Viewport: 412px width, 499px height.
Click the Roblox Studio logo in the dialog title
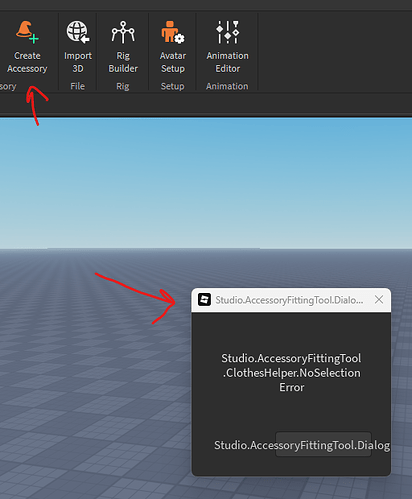[x=204, y=300]
